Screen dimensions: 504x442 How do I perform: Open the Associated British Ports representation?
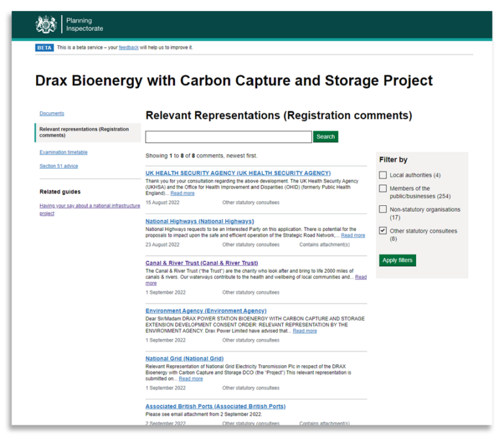pyautogui.click(x=215, y=407)
